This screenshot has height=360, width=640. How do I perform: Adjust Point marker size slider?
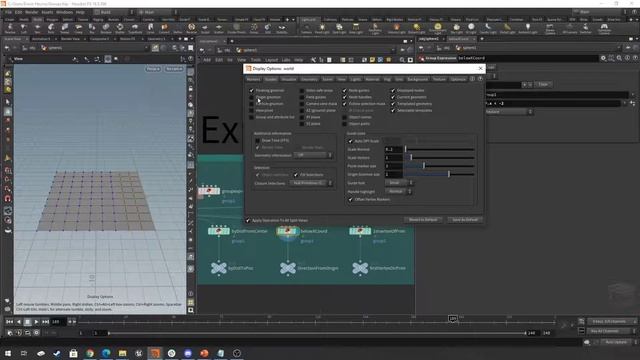click(439, 166)
